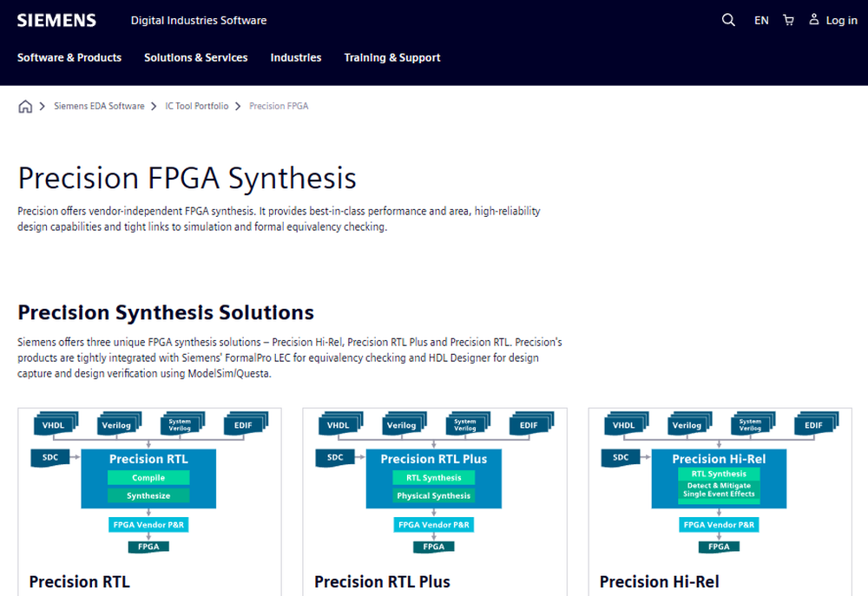Screen dimensions: 868x596
Task: Click the Synthesize box in Precision RTL diagram
Action: [148, 496]
